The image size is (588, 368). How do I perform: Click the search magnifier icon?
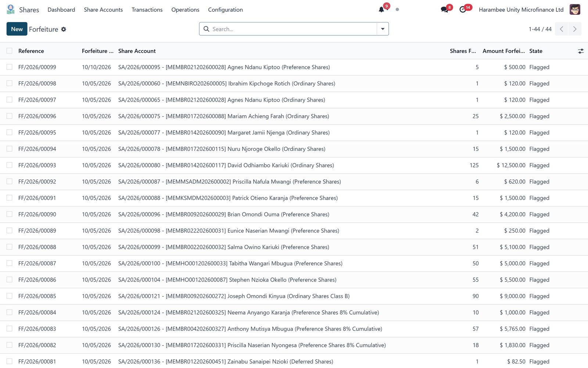click(207, 29)
